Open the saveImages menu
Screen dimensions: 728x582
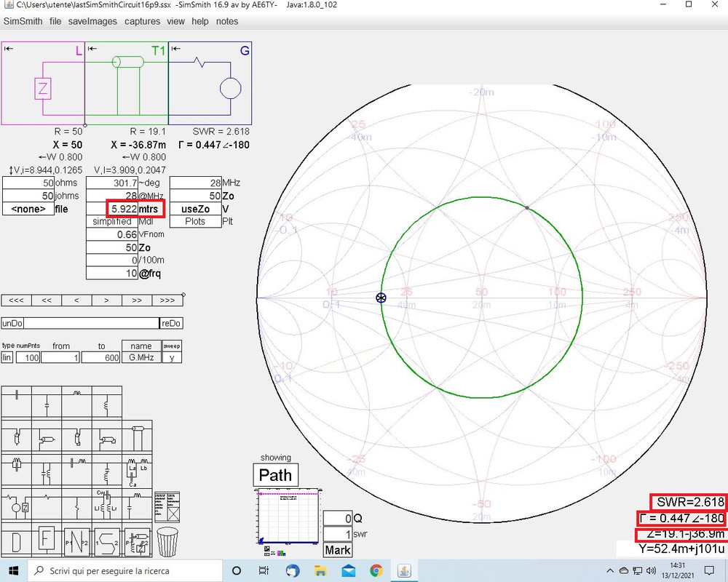[x=92, y=21]
